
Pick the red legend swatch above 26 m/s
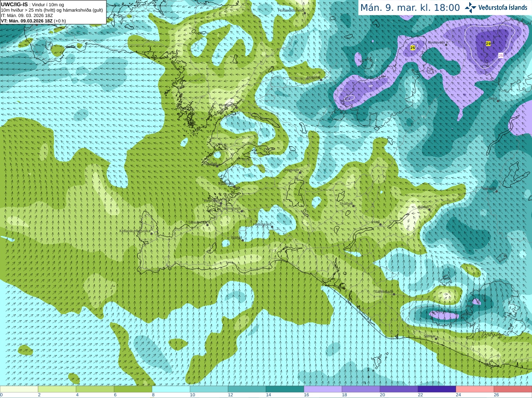513,389
